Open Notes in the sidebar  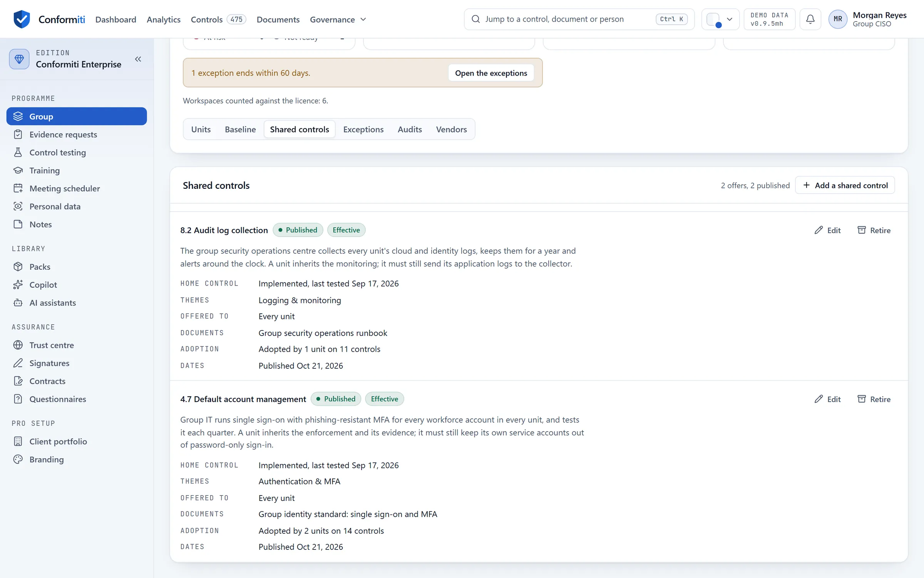pyautogui.click(x=77, y=224)
